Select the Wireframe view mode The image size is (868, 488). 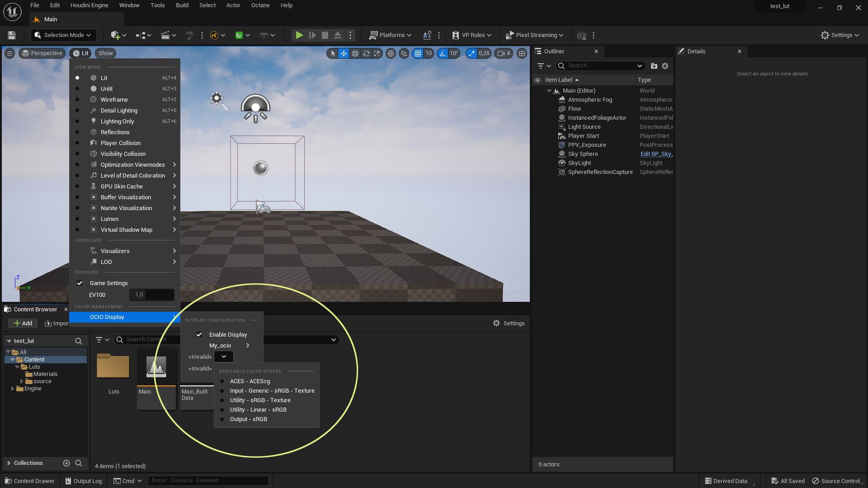[125, 100]
